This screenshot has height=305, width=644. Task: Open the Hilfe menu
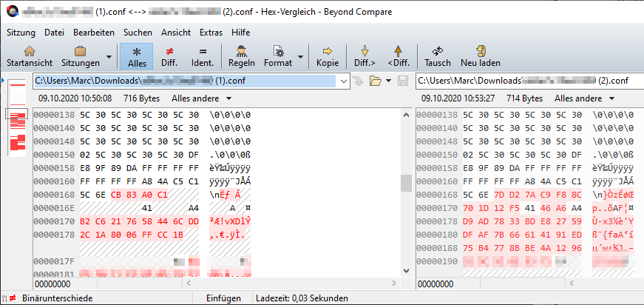pyautogui.click(x=241, y=33)
